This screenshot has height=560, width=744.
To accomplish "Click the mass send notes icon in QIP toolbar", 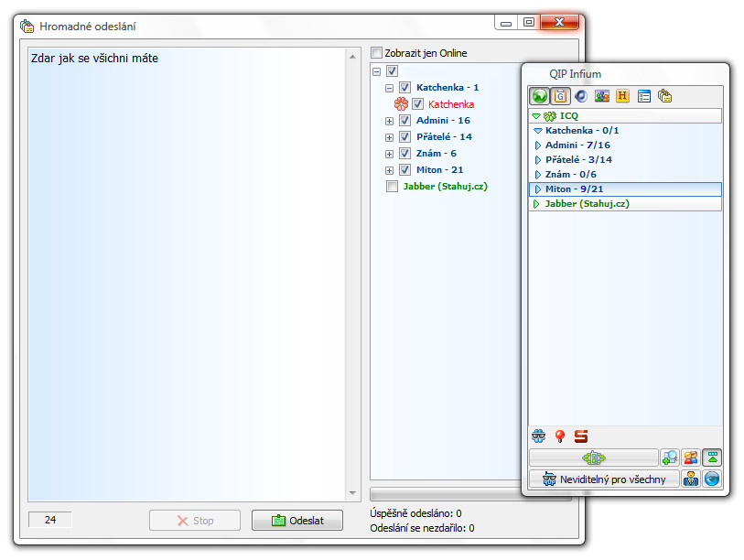I will (664, 96).
